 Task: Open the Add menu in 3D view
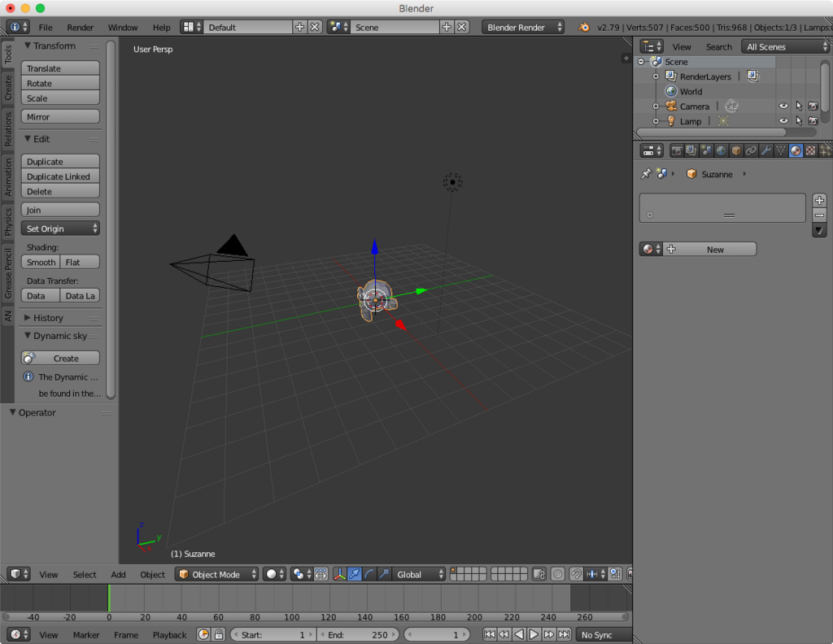tap(119, 574)
